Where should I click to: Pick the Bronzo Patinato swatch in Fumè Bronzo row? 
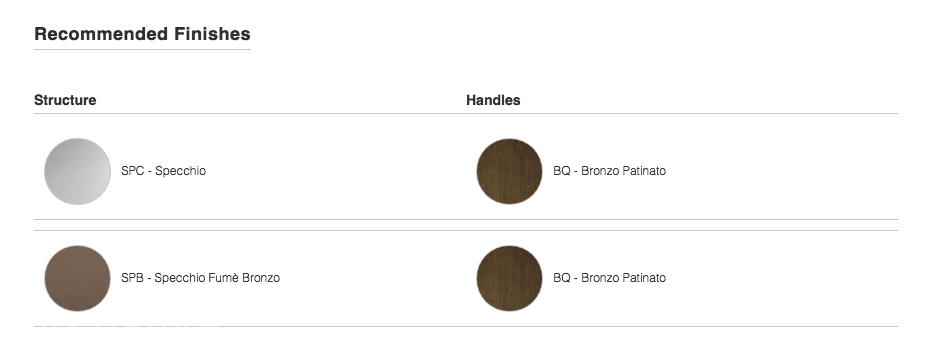tap(509, 278)
